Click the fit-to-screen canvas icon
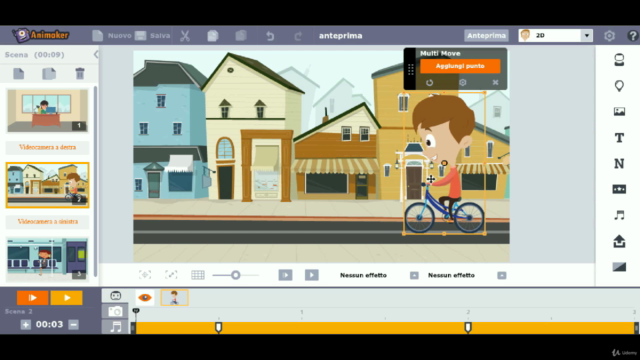Image resolution: width=640 pixels, height=360 pixels. tap(145, 275)
